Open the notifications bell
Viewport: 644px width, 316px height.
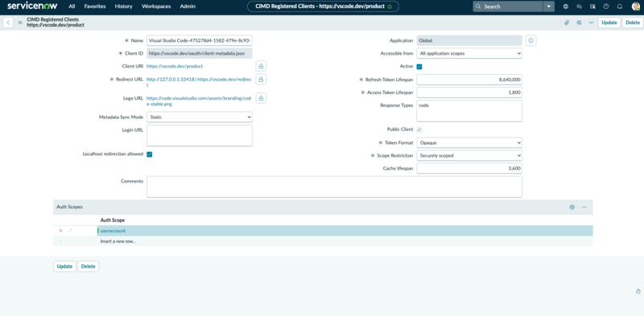[x=620, y=6]
